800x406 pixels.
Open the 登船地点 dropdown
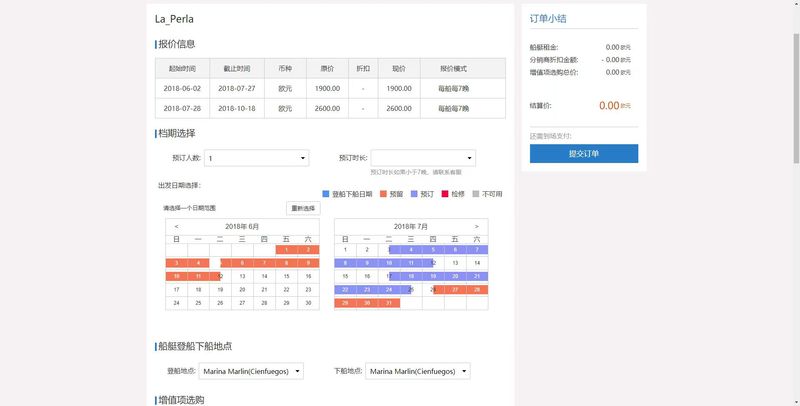point(251,371)
